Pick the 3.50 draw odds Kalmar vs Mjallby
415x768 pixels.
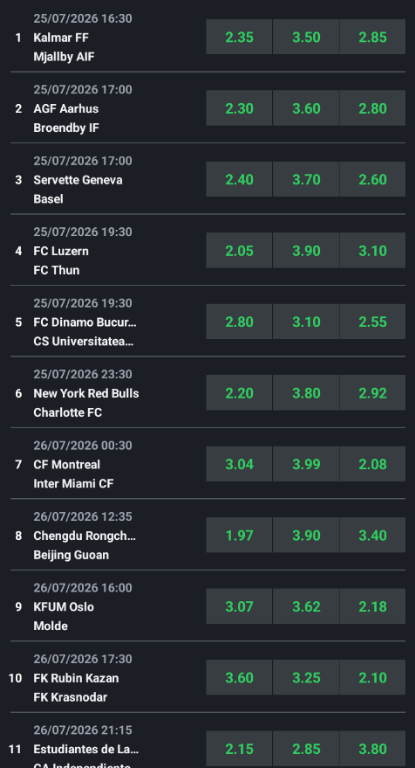click(306, 37)
